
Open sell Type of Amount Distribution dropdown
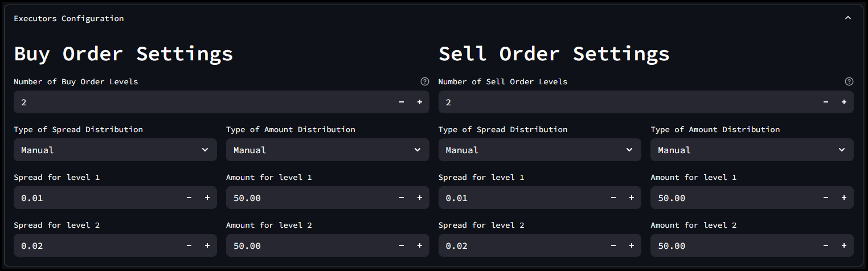(752, 150)
